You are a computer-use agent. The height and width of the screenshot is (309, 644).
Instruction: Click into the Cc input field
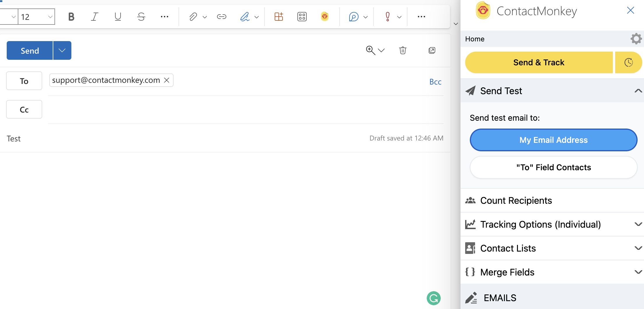pyautogui.click(x=246, y=110)
